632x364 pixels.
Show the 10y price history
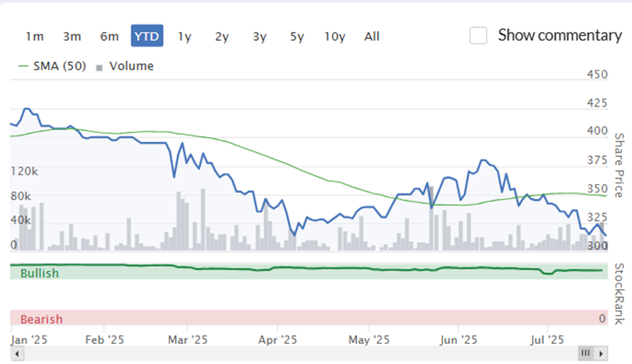(335, 36)
